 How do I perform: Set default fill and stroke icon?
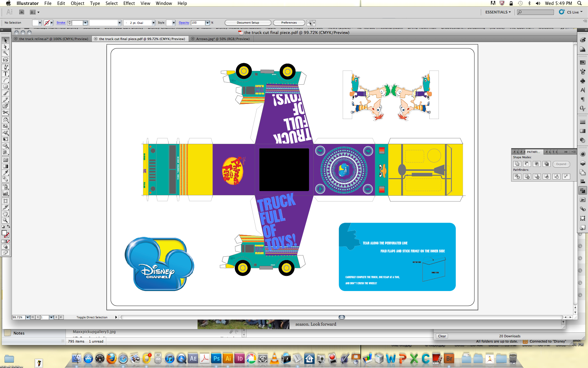coord(3,227)
